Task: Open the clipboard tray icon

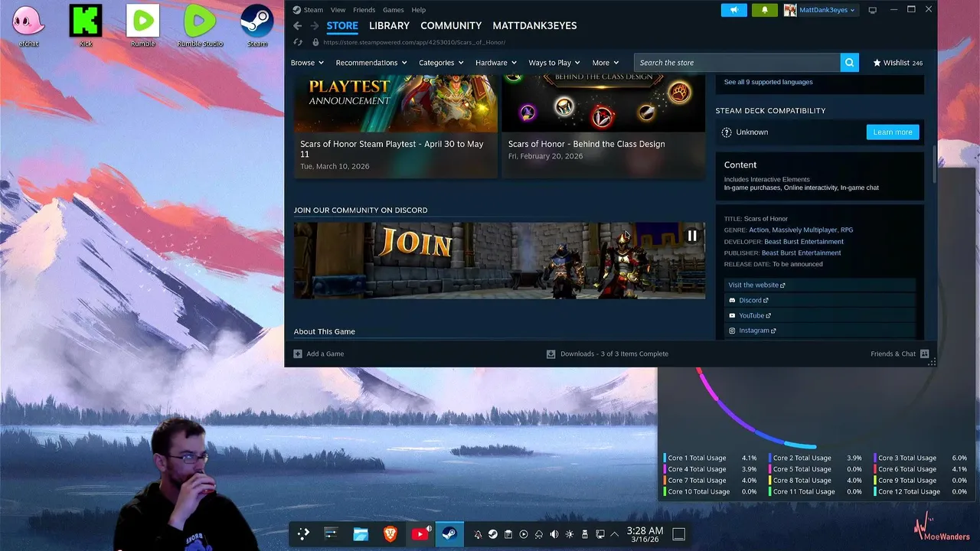Action: click(508, 534)
